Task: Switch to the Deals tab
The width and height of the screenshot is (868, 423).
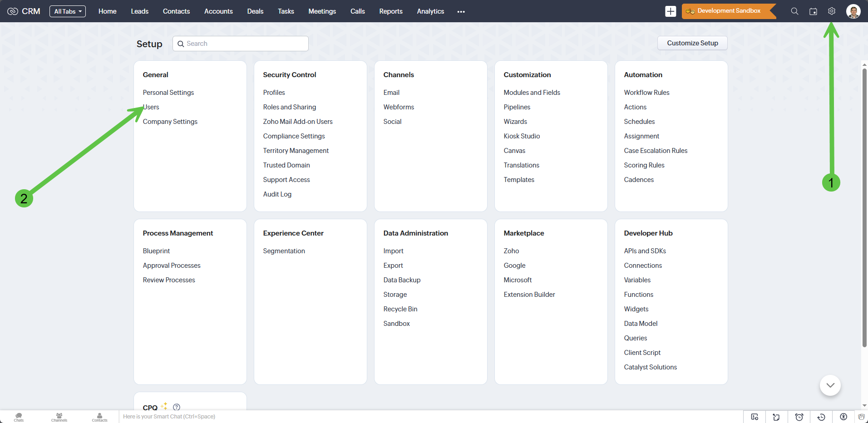Action: point(255,11)
